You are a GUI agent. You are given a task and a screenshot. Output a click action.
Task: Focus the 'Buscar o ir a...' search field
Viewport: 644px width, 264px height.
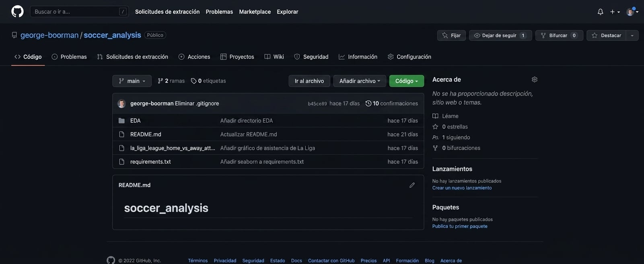pos(79,12)
